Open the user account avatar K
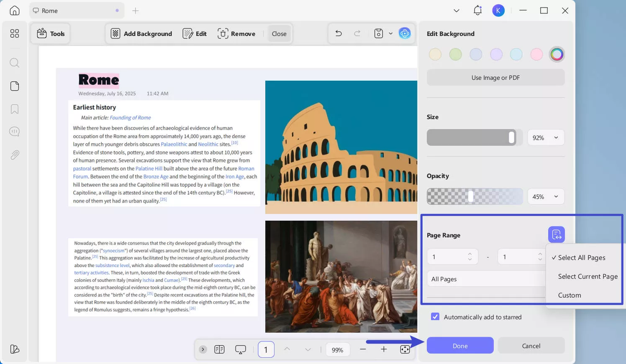The image size is (626, 364). tap(498, 10)
